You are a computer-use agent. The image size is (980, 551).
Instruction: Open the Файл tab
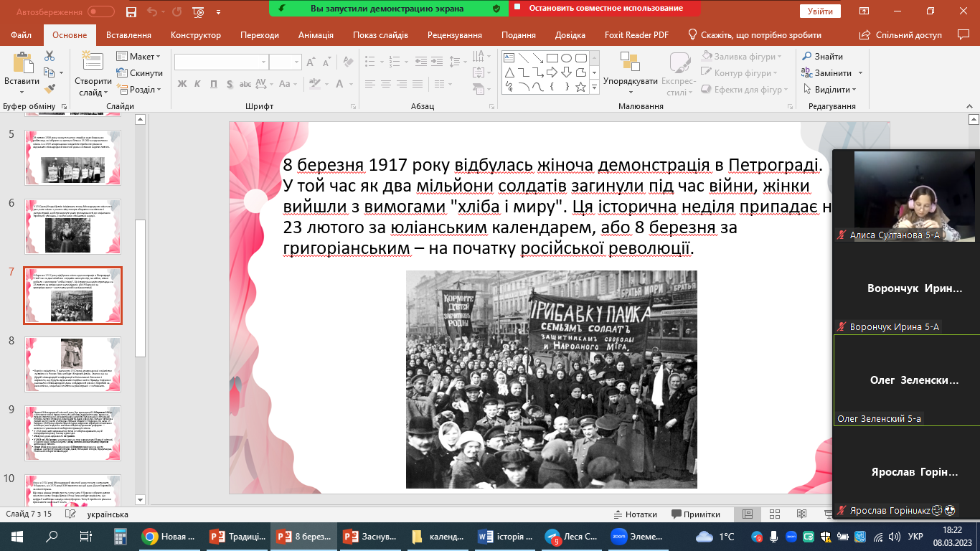click(22, 35)
